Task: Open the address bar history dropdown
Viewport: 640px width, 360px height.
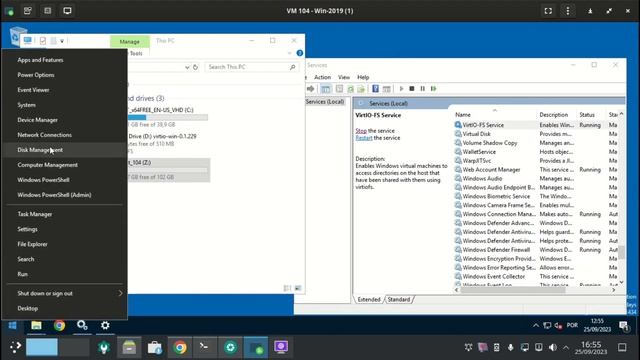Action: point(187,67)
